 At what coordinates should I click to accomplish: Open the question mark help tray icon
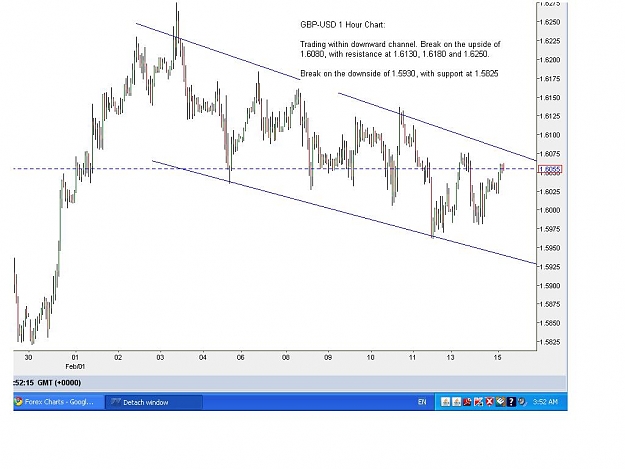(511, 402)
